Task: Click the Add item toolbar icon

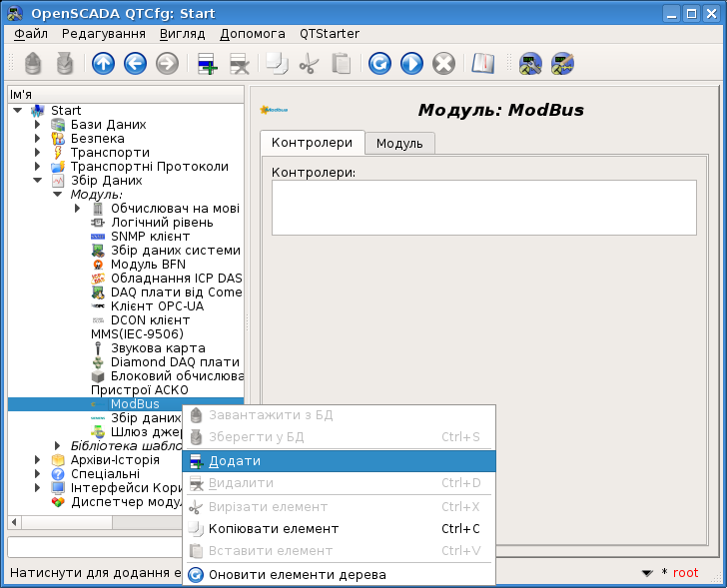Action: (208, 64)
